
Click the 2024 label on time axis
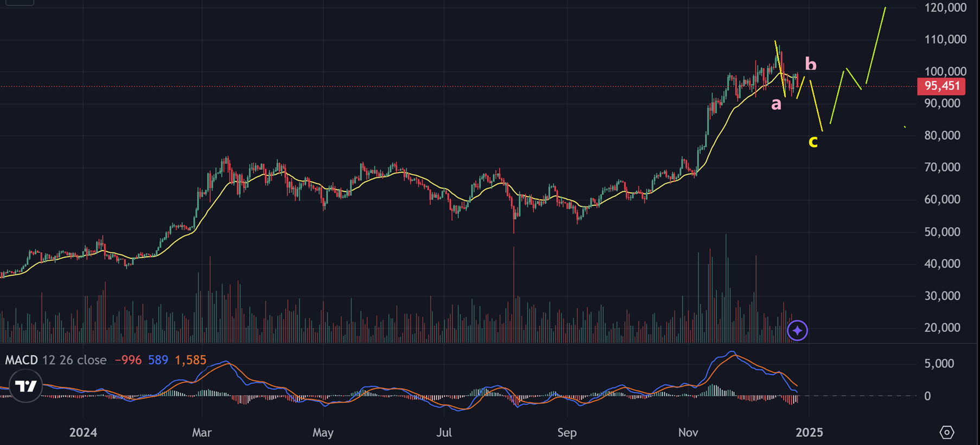click(83, 433)
